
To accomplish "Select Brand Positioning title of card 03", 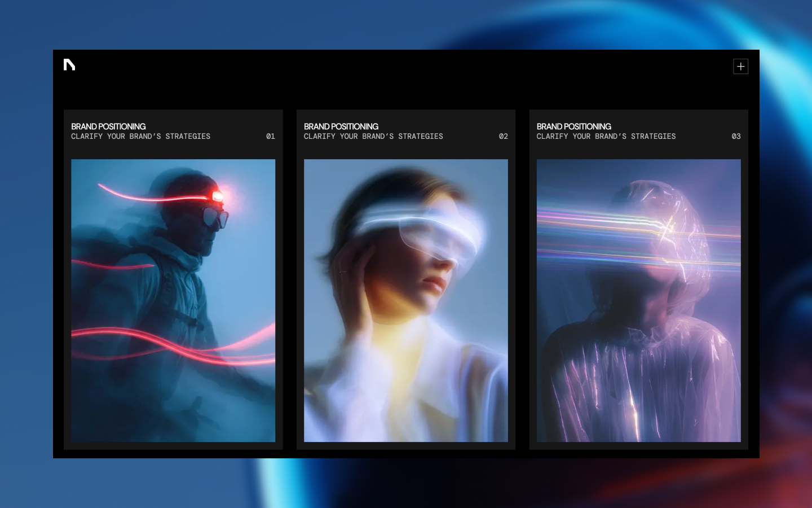I will pos(574,126).
